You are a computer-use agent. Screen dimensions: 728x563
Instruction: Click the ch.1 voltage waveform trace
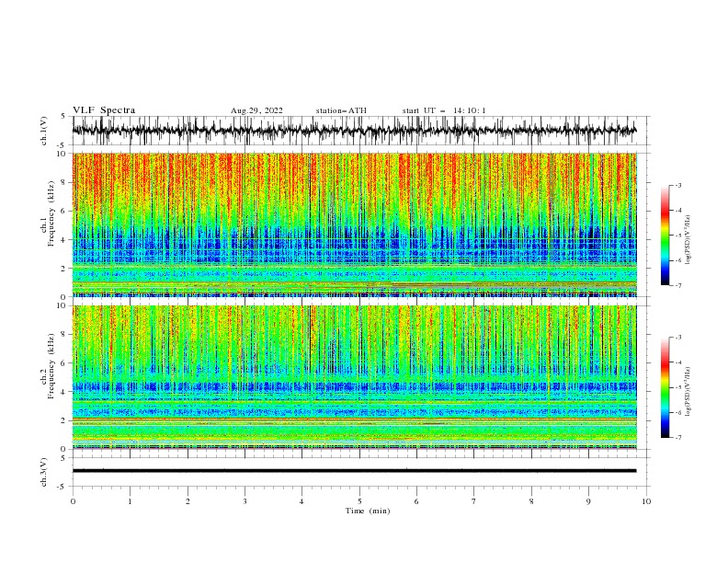coord(354,131)
